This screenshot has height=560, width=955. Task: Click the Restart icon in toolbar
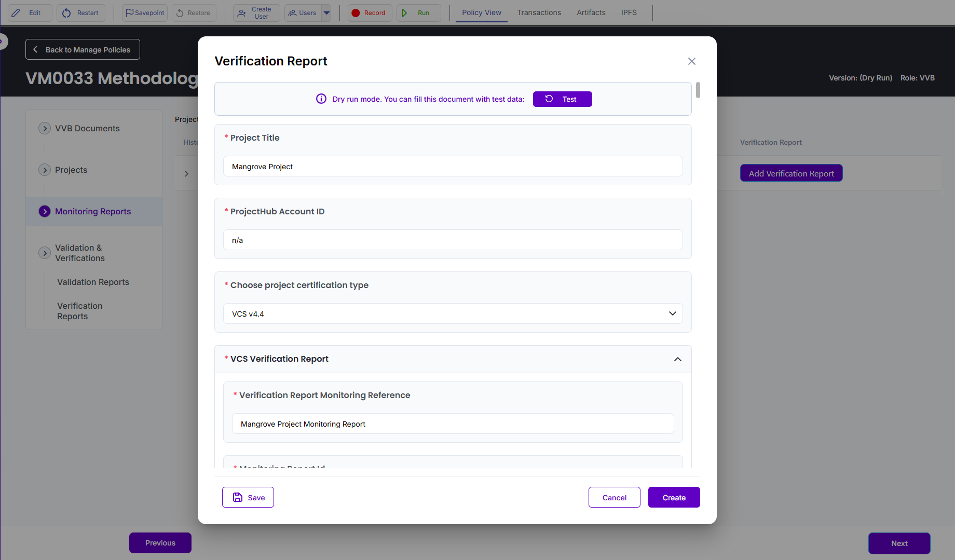click(66, 13)
